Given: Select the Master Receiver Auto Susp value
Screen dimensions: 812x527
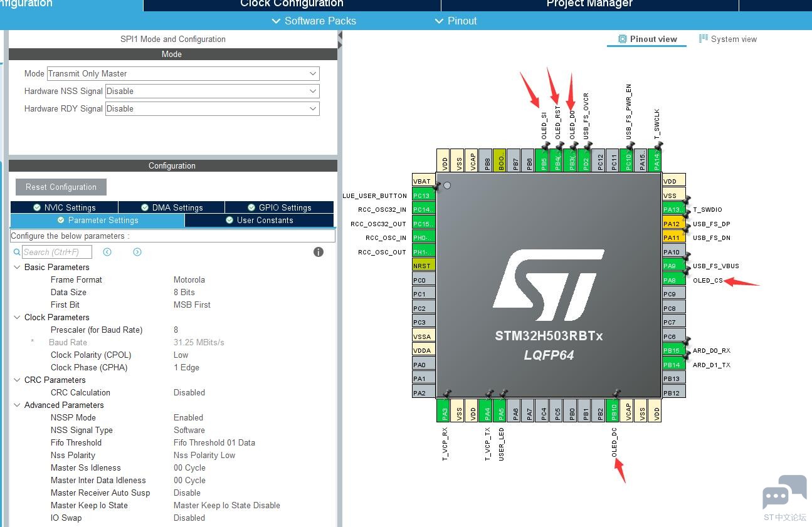Looking at the screenshot, I should (x=187, y=493).
